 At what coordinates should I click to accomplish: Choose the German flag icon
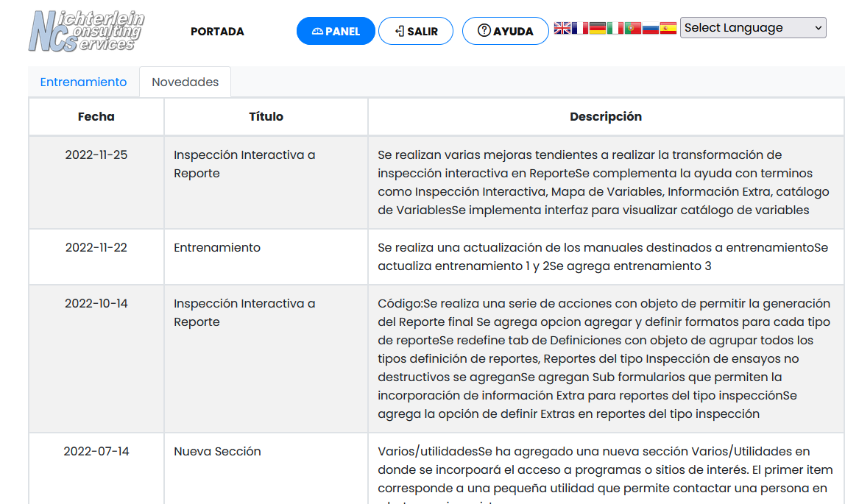coord(598,28)
